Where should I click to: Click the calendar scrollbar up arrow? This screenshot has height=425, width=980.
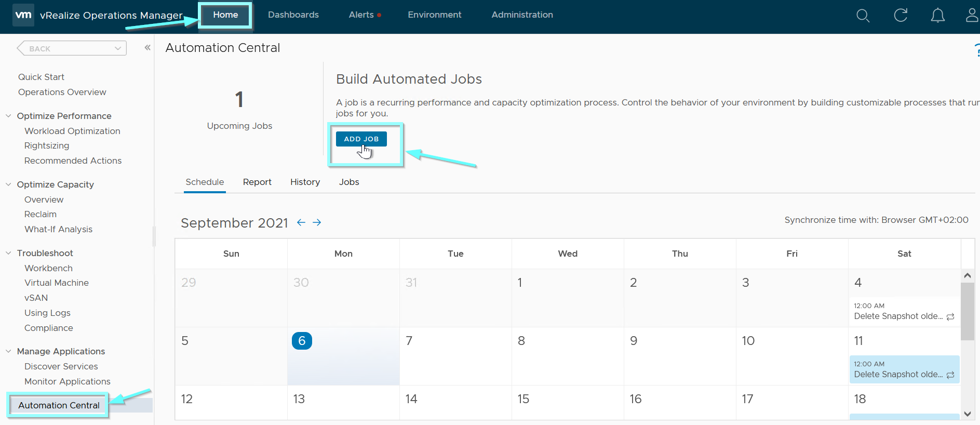point(967,275)
